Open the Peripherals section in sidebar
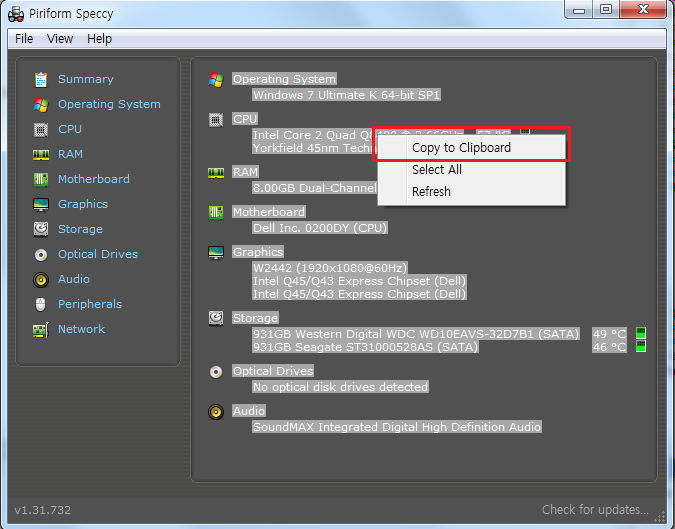 pyautogui.click(x=90, y=304)
